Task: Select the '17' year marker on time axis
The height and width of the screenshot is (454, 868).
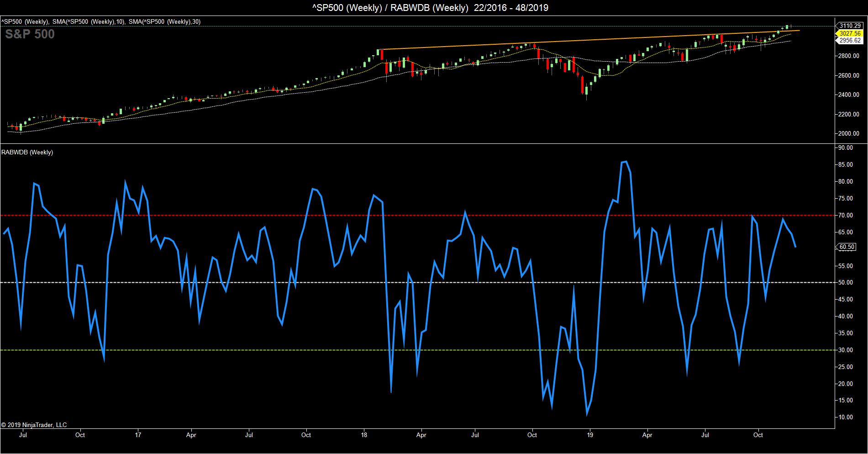Action: point(138,435)
